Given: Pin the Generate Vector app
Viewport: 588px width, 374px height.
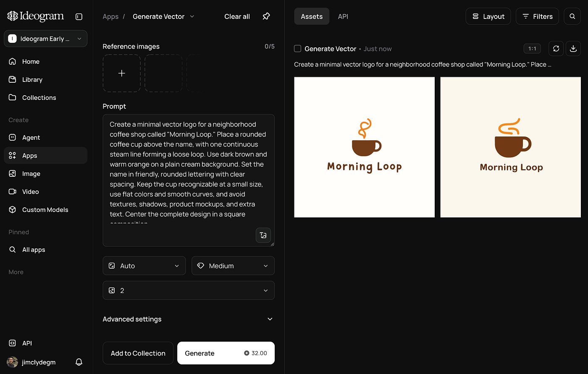Looking at the screenshot, I should (266, 16).
